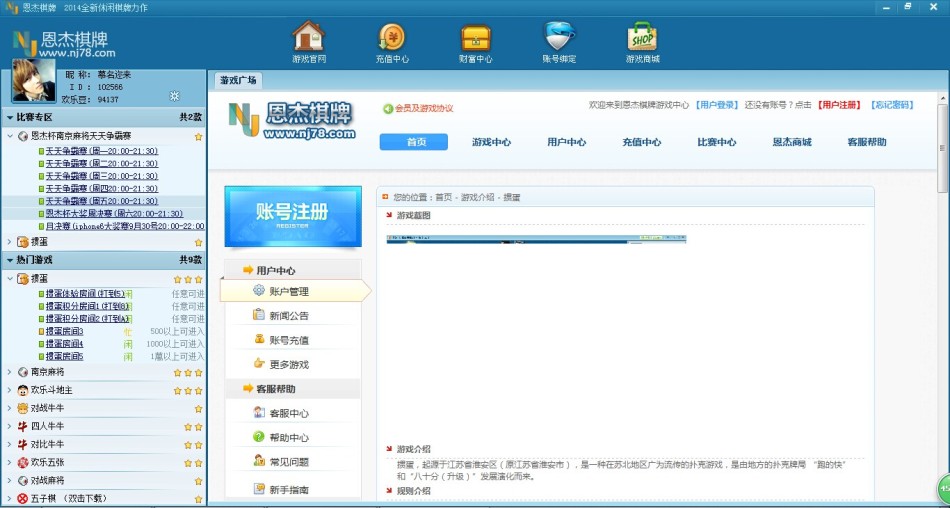Expand the 四人牛牛 tree node
Image resolution: width=950 pixels, height=508 pixels.
9,426
